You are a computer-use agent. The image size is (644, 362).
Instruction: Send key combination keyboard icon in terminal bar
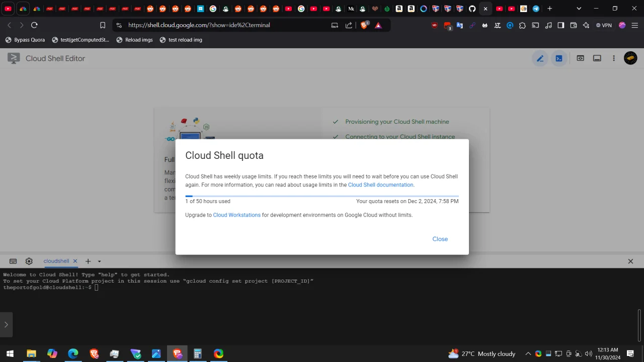coord(13,261)
